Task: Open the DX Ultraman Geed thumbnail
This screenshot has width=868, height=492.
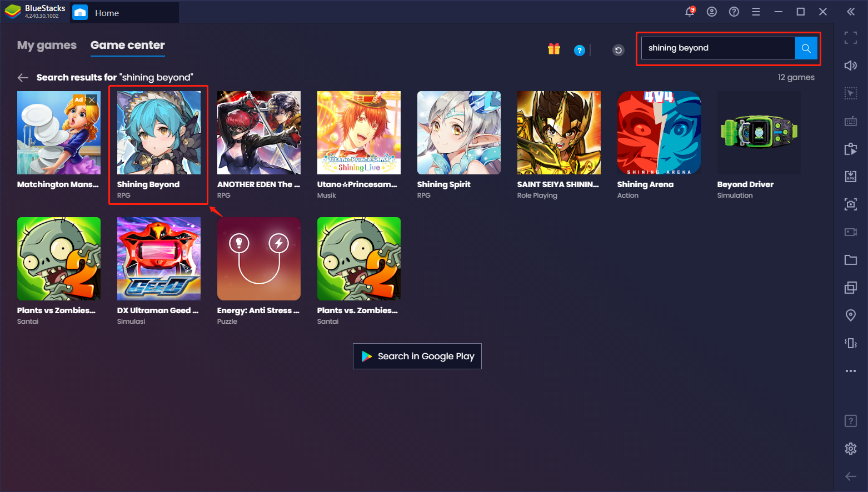Action: pos(159,259)
